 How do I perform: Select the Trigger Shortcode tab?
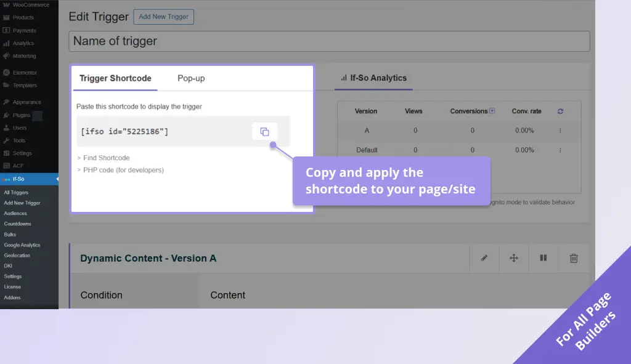tap(115, 78)
